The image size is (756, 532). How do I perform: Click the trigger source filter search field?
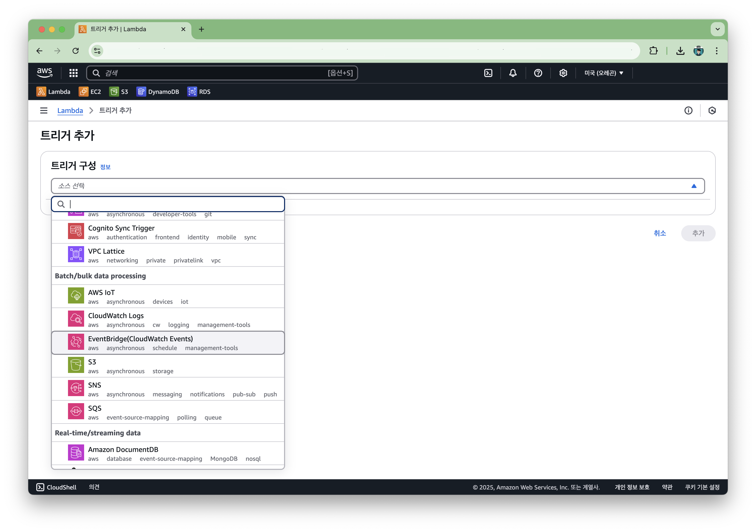(x=168, y=204)
